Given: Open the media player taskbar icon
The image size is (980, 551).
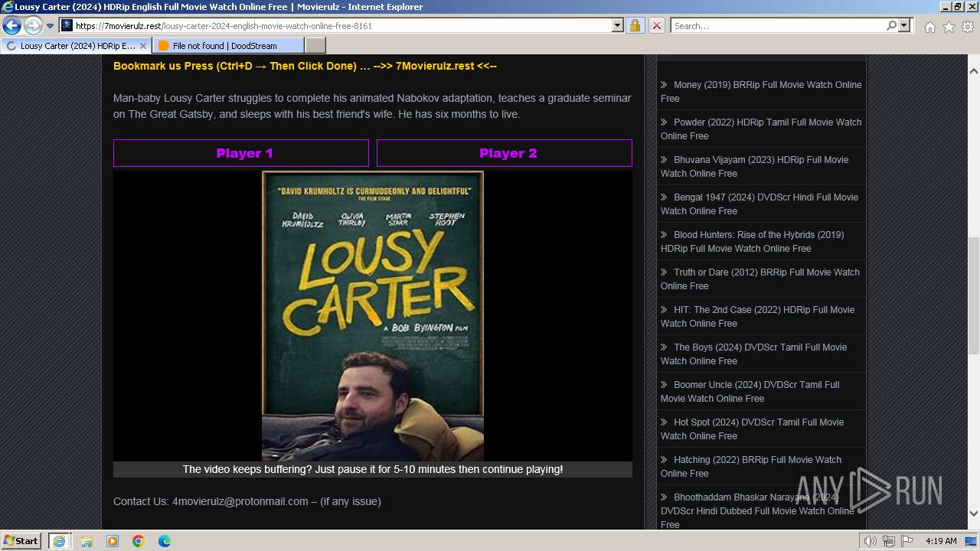Looking at the screenshot, I should [x=113, y=541].
